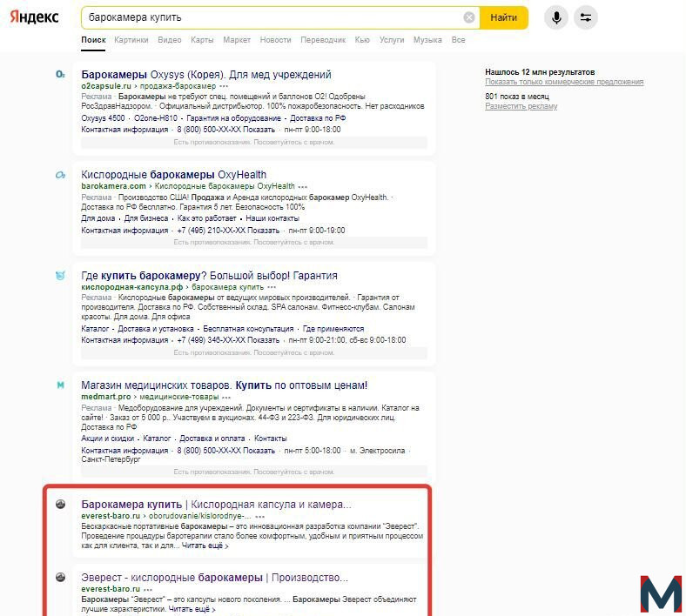Image resolution: width=686 pixels, height=616 pixels.
Task: Click Показать только коммерческие предложения link
Action: point(564,82)
